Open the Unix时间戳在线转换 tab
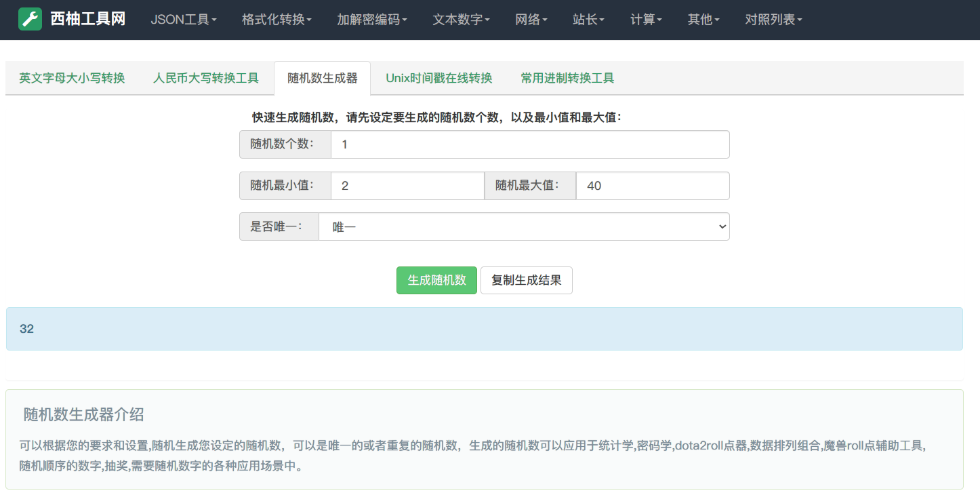The image size is (980, 497). 438,78
